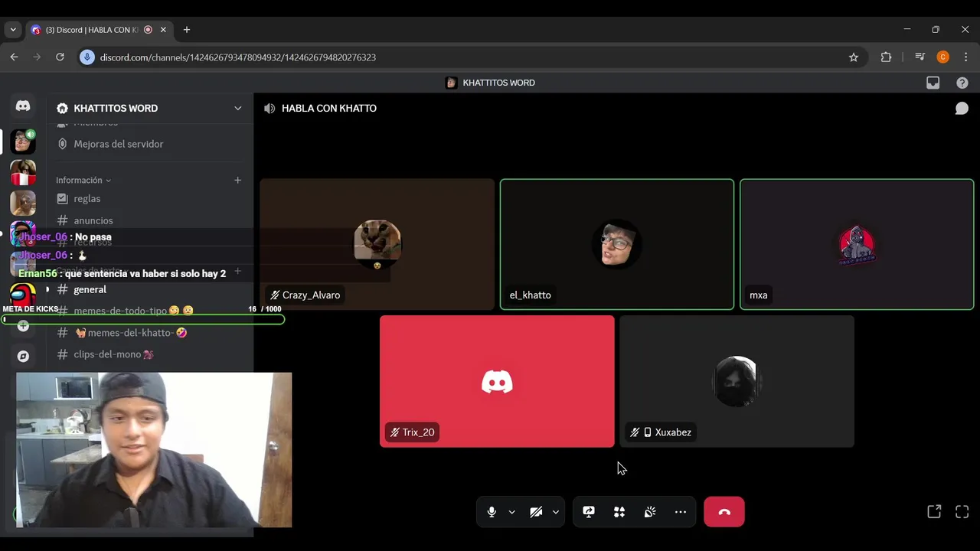Image resolution: width=980 pixels, height=551 pixels.
Task: Open Chrome media controls icon
Action: click(920, 57)
